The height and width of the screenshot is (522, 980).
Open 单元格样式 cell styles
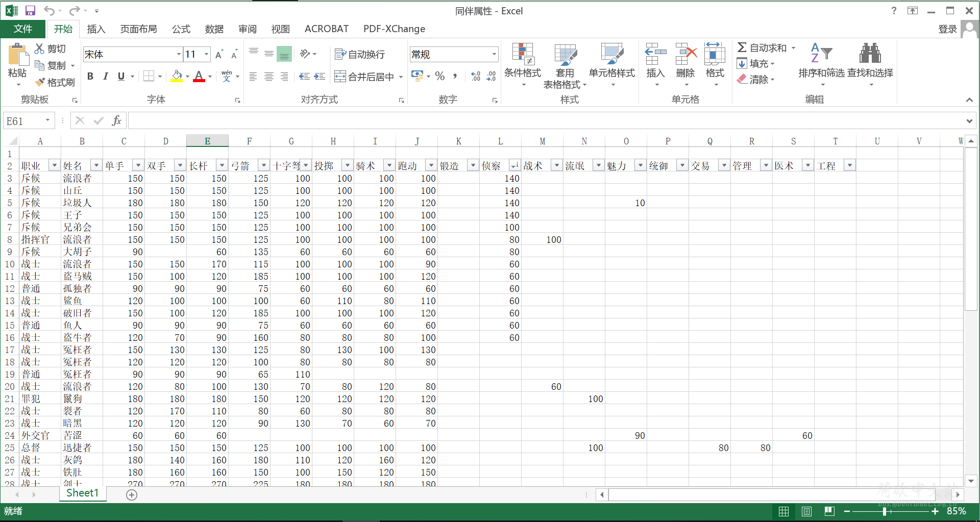[612, 65]
